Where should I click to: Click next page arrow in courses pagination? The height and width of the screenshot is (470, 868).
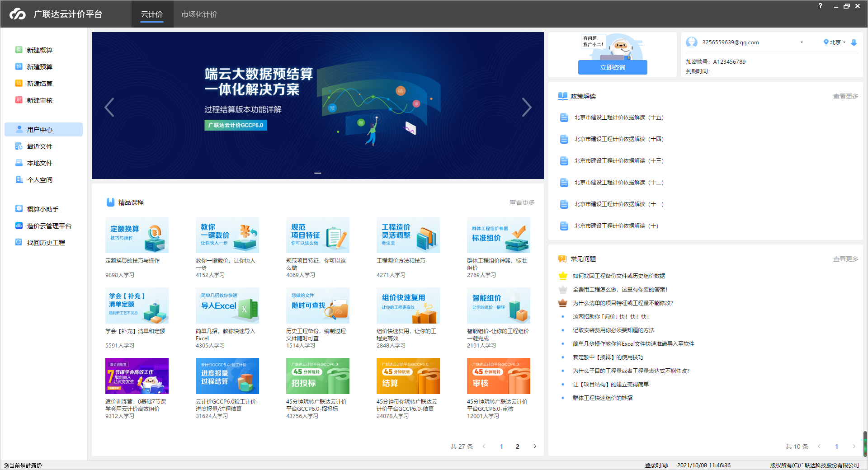pyautogui.click(x=535, y=446)
